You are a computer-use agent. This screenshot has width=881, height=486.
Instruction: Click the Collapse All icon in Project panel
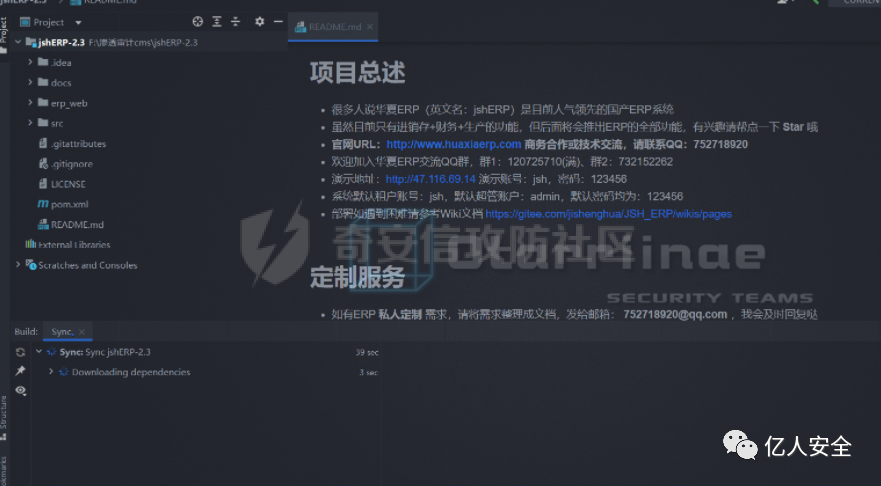[235, 22]
